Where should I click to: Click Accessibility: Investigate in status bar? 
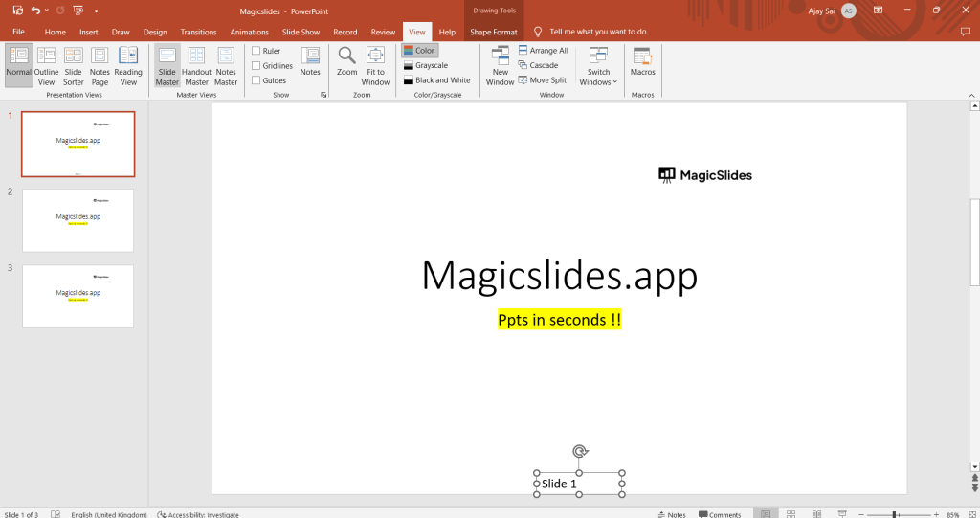(197, 514)
